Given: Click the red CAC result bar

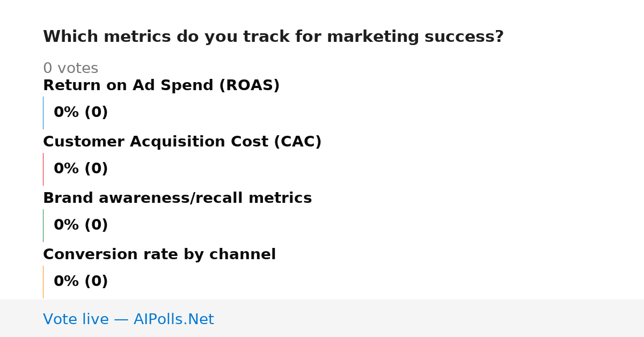Looking at the screenshot, I should pyautogui.click(x=43, y=169).
